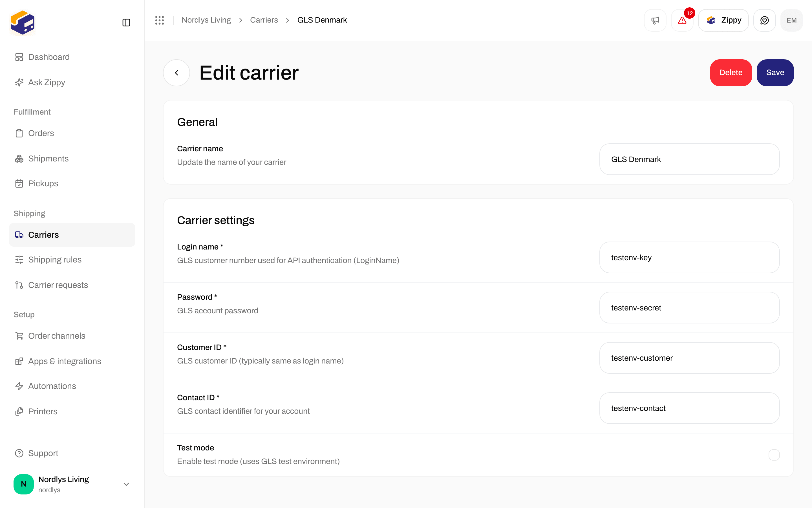The height and width of the screenshot is (508, 812).
Task: Open Printers settings
Action: pyautogui.click(x=72, y=411)
